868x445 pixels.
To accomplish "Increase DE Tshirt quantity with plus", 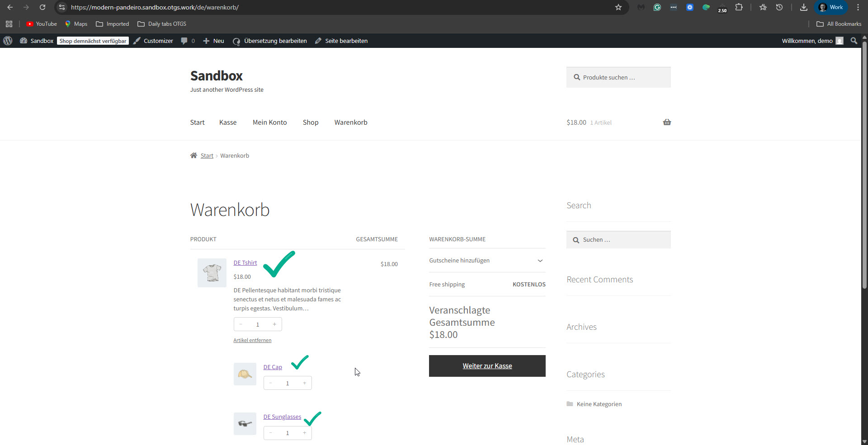I will pos(274,324).
